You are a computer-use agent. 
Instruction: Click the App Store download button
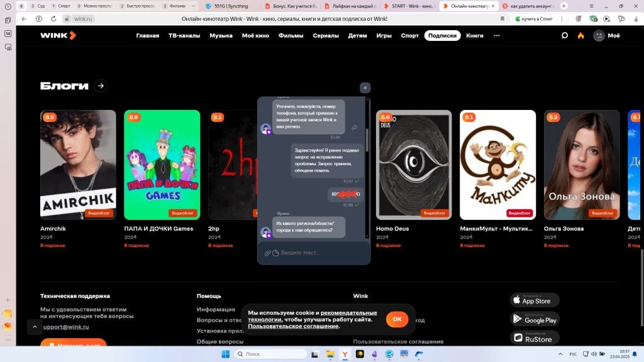click(535, 300)
